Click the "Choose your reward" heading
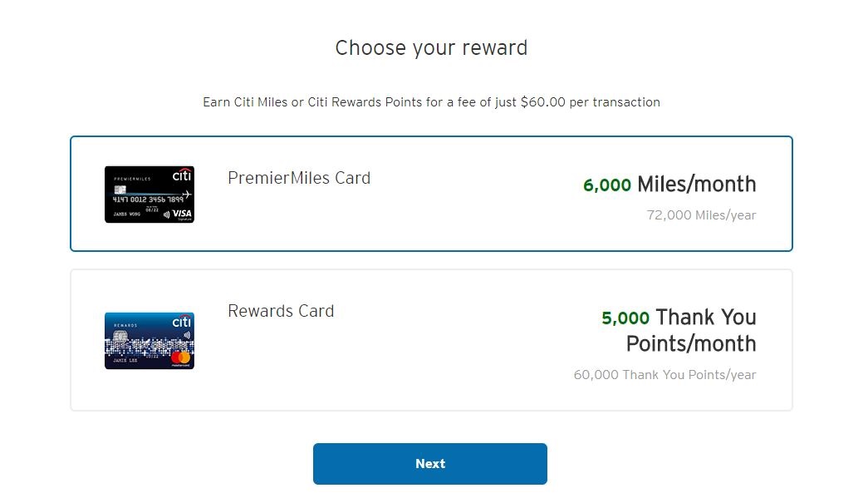 (x=431, y=48)
